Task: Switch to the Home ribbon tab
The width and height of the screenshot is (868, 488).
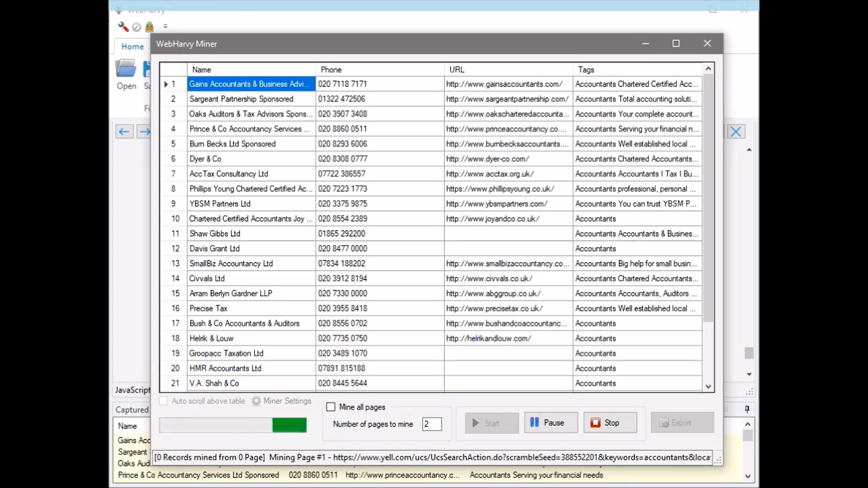Action: tap(132, 47)
